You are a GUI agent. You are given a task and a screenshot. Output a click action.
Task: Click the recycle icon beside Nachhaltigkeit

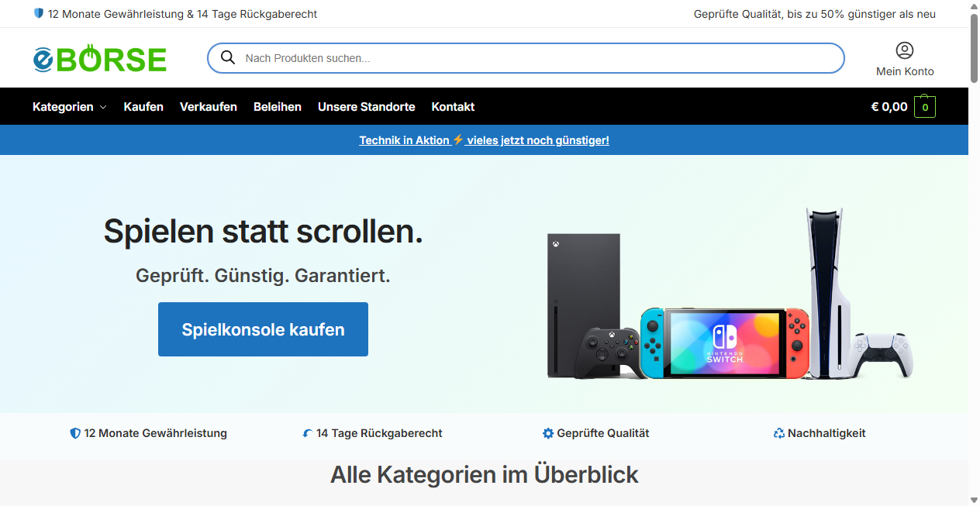pyautogui.click(x=779, y=433)
